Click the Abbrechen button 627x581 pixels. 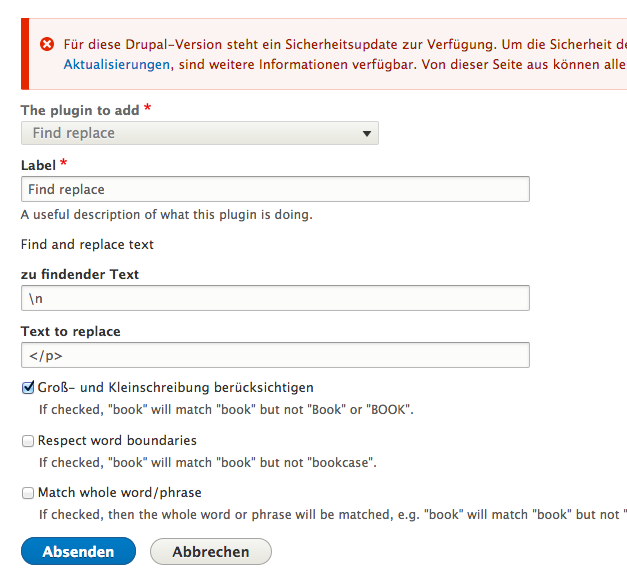click(211, 551)
